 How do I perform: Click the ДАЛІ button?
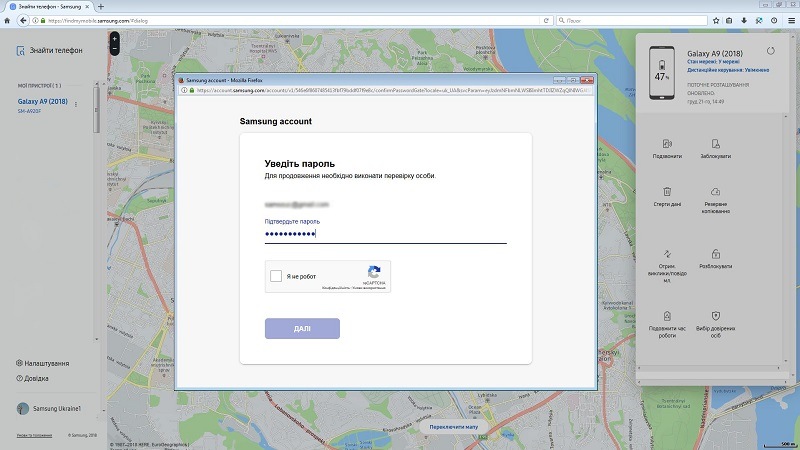coord(302,329)
